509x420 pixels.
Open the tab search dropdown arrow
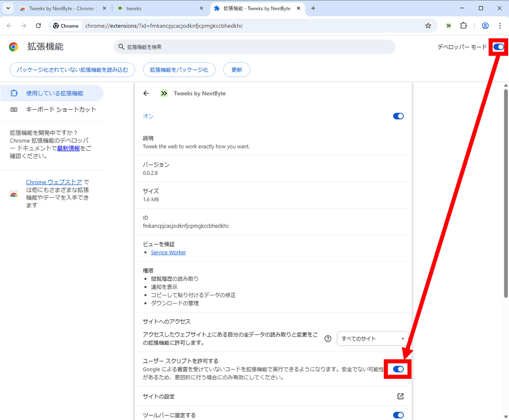coord(8,8)
